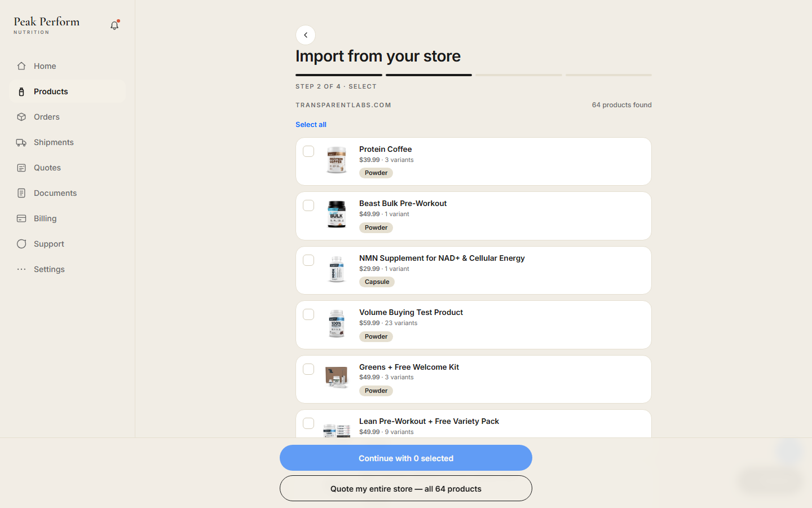
Task: Click the Quotes icon in sidebar
Action: pyautogui.click(x=21, y=168)
